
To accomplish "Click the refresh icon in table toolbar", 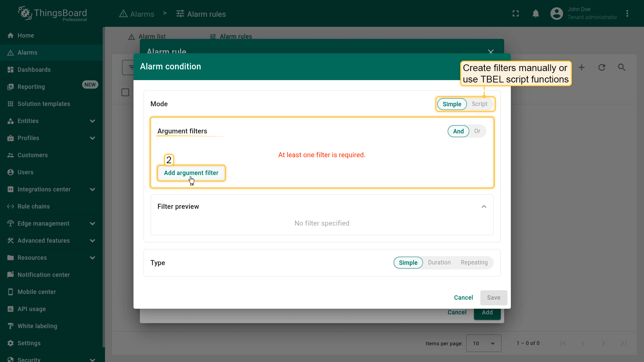I will (602, 67).
